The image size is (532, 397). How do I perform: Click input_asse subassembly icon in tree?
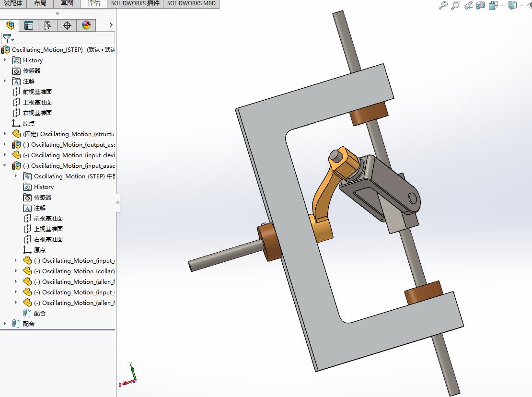point(16,165)
